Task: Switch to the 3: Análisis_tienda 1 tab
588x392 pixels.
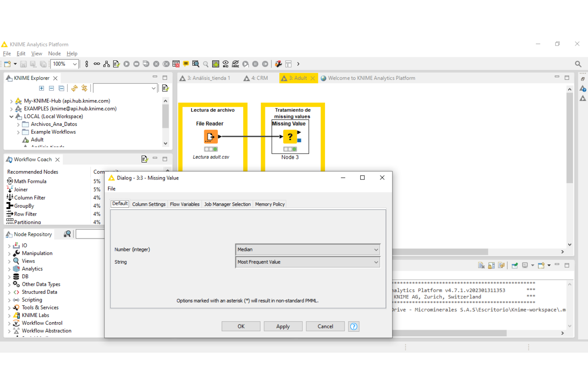Action: coord(205,78)
